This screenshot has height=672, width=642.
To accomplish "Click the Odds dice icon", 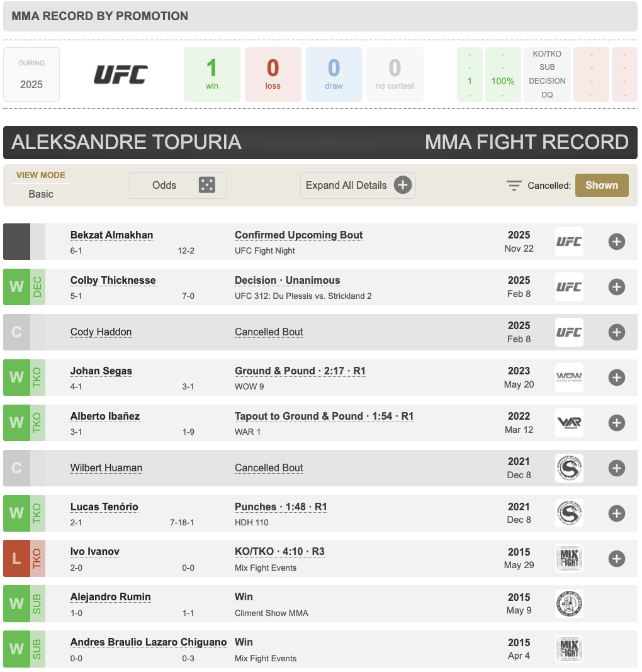I will pyautogui.click(x=206, y=185).
